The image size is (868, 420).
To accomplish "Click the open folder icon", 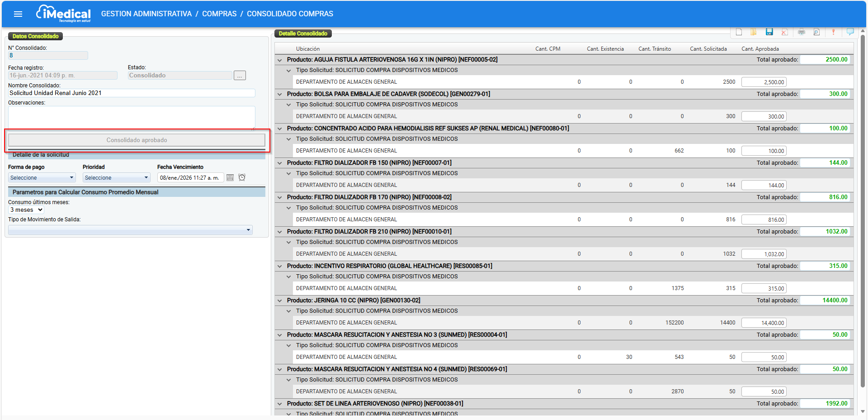I will pyautogui.click(x=754, y=32).
